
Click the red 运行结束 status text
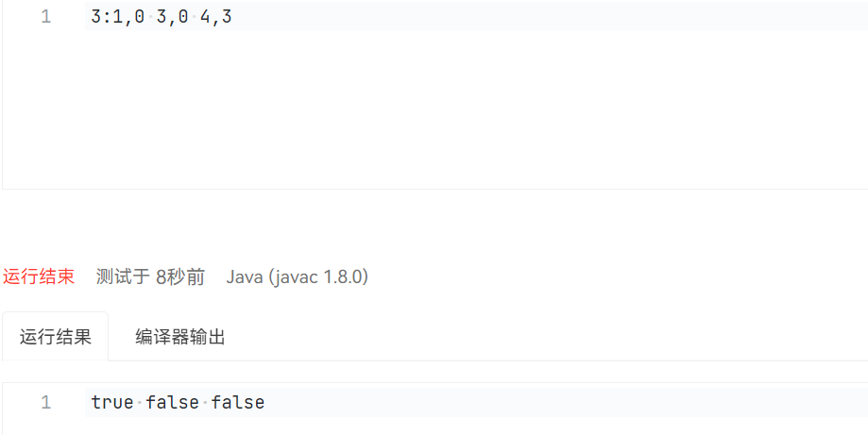coord(39,276)
